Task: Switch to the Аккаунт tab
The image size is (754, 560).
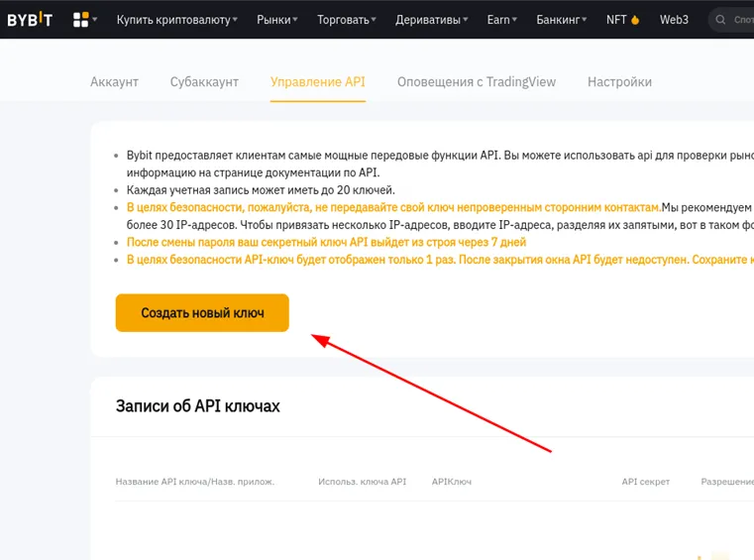Action: tap(114, 81)
